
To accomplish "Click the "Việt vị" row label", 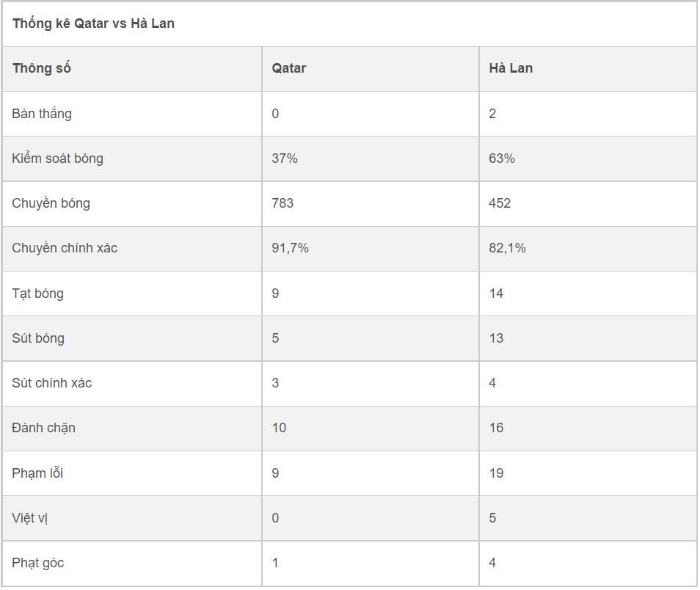I will 29,518.
